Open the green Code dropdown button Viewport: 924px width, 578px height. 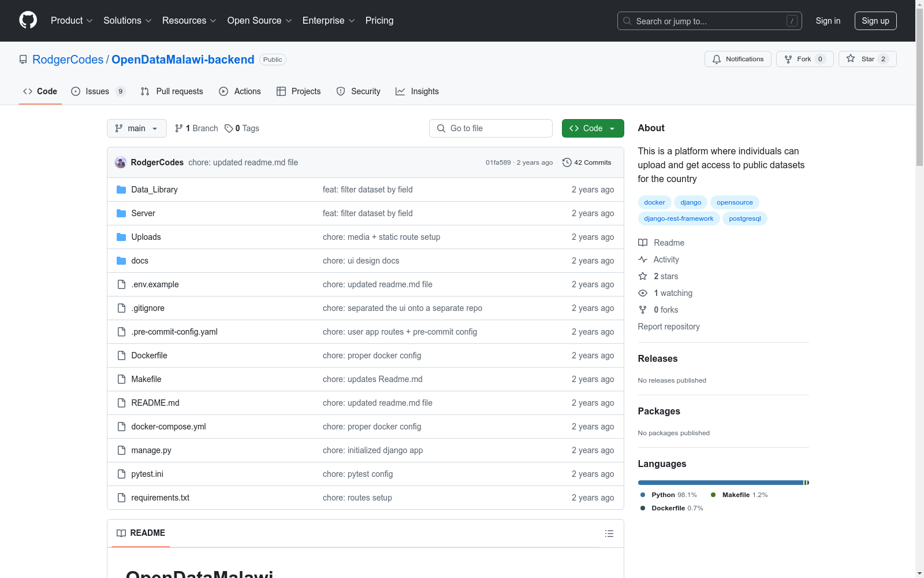point(593,128)
